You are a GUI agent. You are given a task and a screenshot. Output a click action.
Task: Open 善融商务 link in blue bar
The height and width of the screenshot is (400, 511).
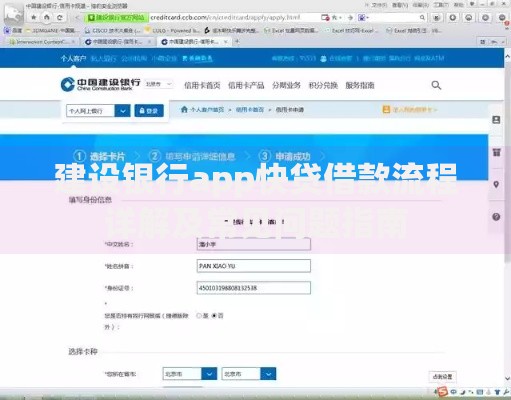[x=197, y=59]
